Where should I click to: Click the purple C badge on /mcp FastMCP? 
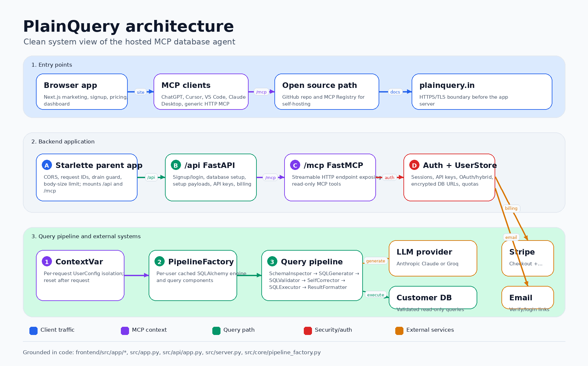pos(295,165)
